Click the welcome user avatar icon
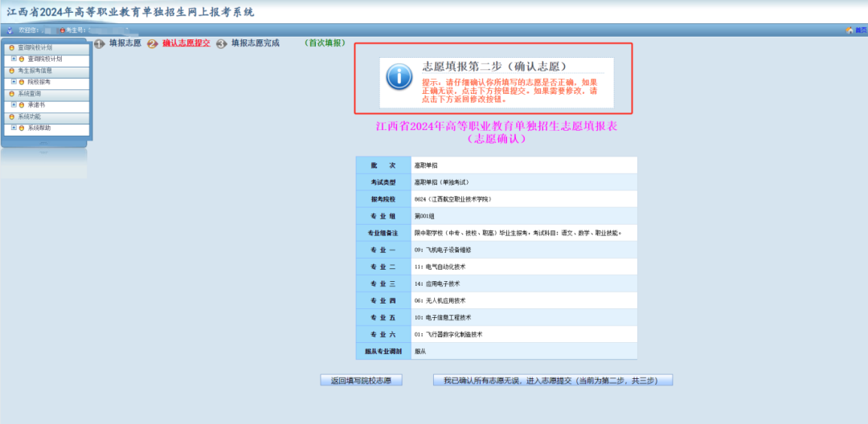Screen dimensions: 868x424 (10, 30)
